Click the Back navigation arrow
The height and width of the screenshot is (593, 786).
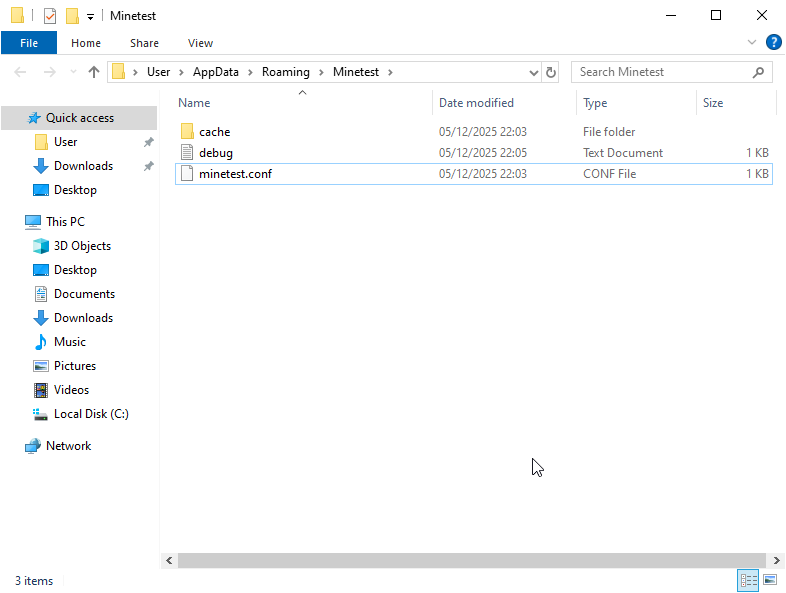[20, 72]
